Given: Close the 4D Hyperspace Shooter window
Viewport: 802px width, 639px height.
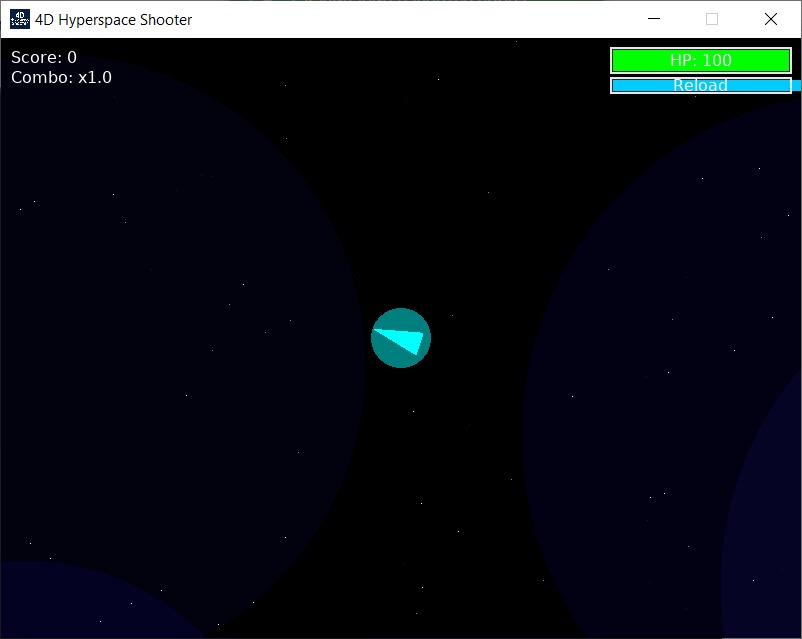Looking at the screenshot, I should [770, 19].
